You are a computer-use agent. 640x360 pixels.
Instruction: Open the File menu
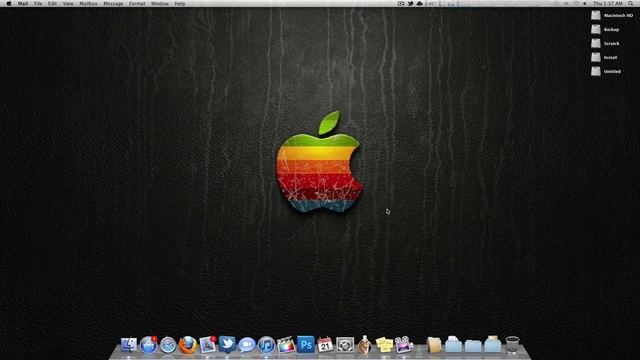(38, 4)
